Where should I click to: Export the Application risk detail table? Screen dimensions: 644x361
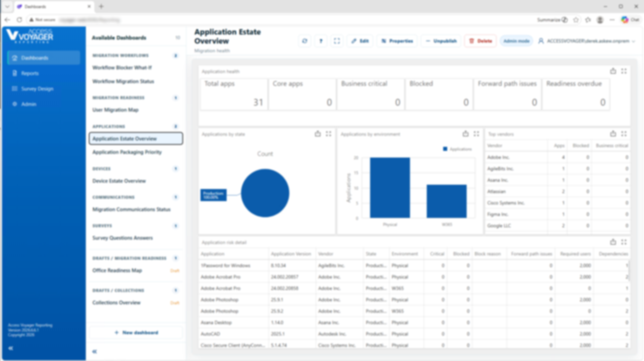click(613, 242)
